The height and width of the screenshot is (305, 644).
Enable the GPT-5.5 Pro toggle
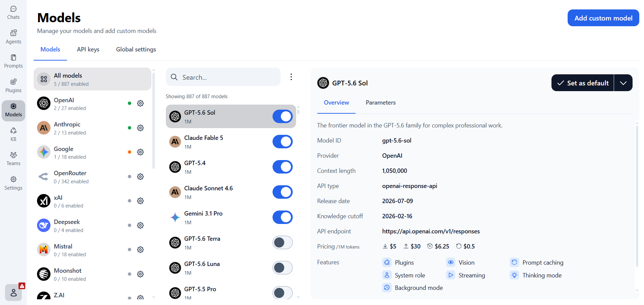[283, 293]
